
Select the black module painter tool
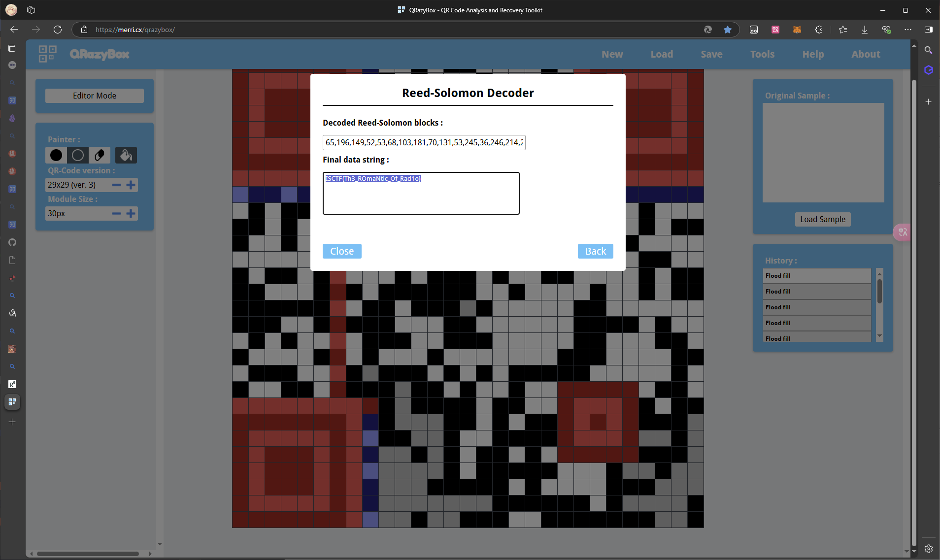coord(56,155)
